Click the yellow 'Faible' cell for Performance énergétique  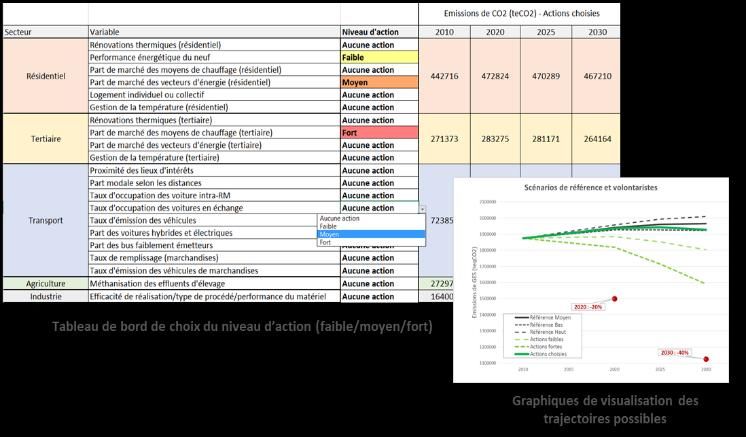(377, 58)
